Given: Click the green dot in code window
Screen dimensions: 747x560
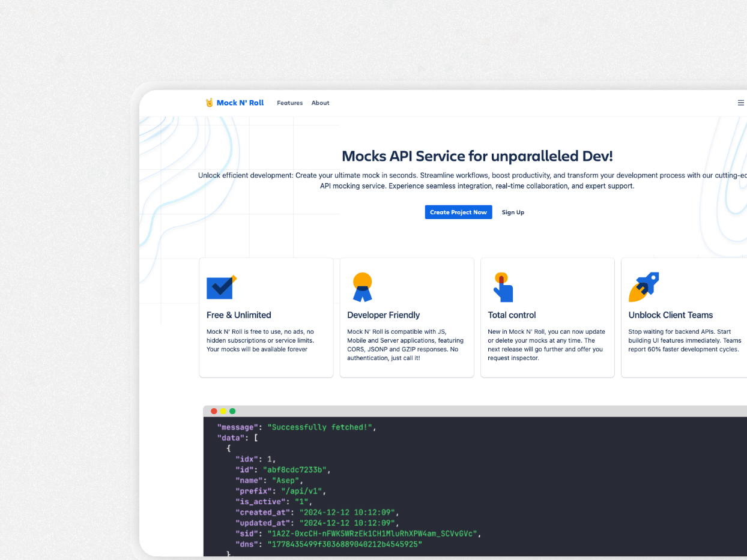Looking at the screenshot, I should pos(232,411).
